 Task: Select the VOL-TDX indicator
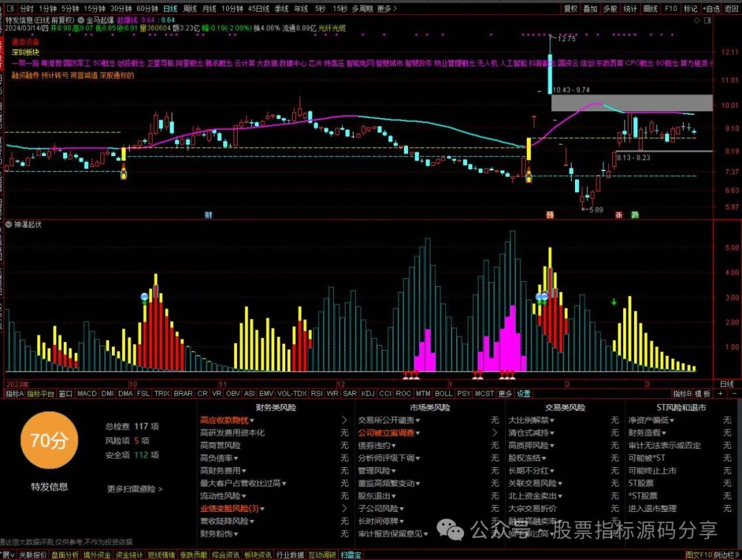tap(292, 393)
